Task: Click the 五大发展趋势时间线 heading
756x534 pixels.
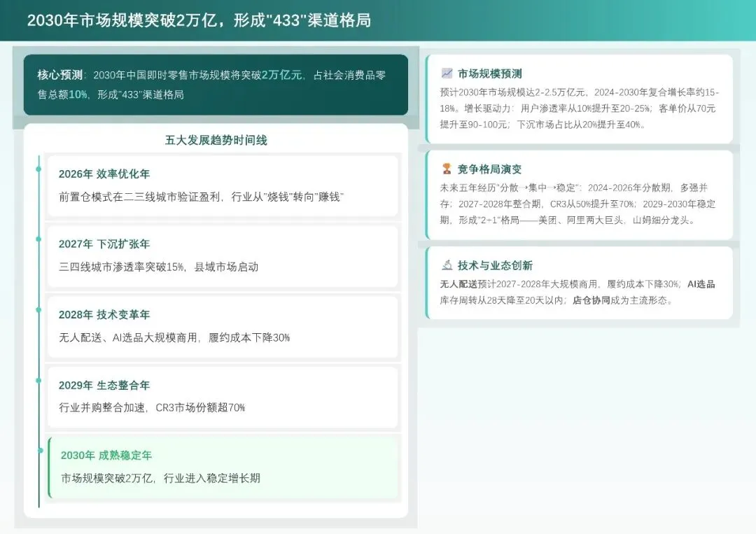Action: coord(216,140)
